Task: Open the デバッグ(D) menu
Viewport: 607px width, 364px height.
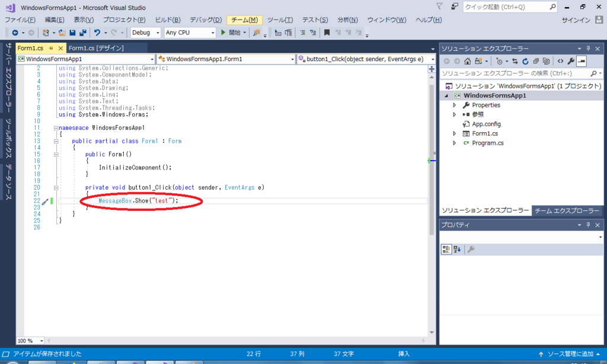Action: [x=206, y=20]
